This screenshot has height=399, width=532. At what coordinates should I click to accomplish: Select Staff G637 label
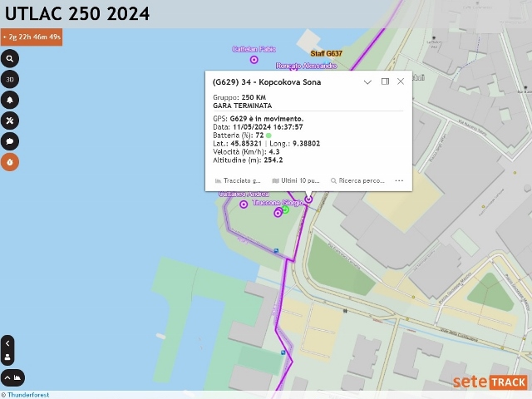coord(327,53)
